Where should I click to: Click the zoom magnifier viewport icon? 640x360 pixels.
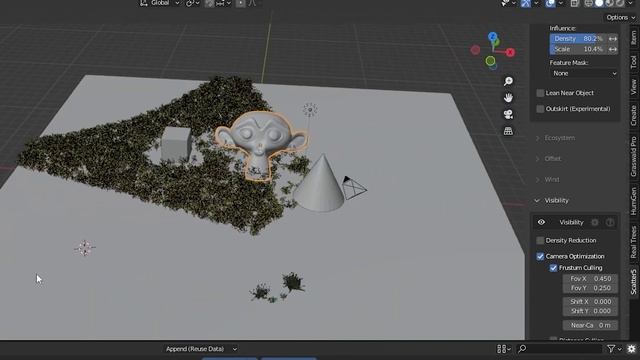pos(508,81)
